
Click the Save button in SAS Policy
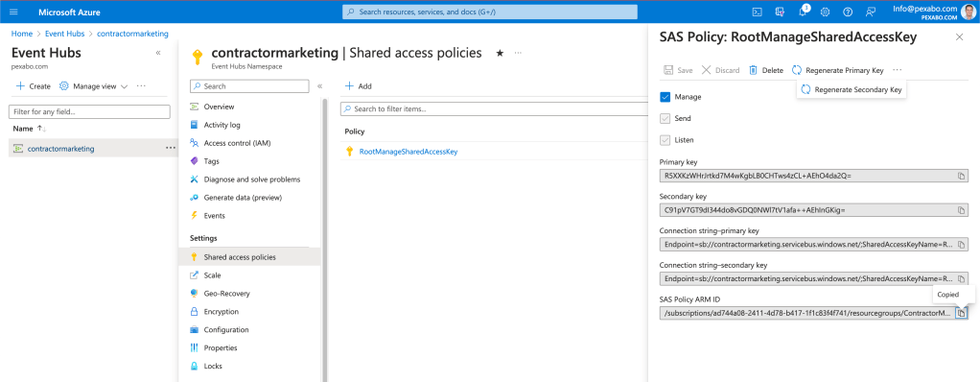click(x=678, y=70)
